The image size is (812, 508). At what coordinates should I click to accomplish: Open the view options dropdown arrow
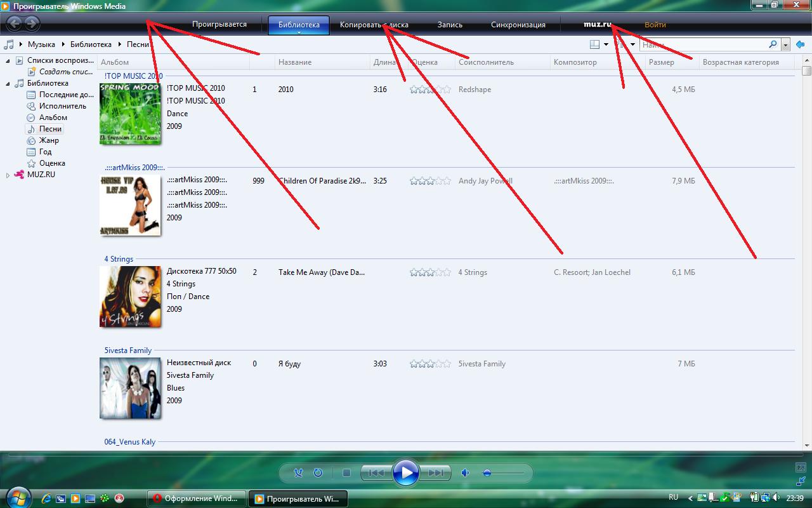(x=632, y=44)
